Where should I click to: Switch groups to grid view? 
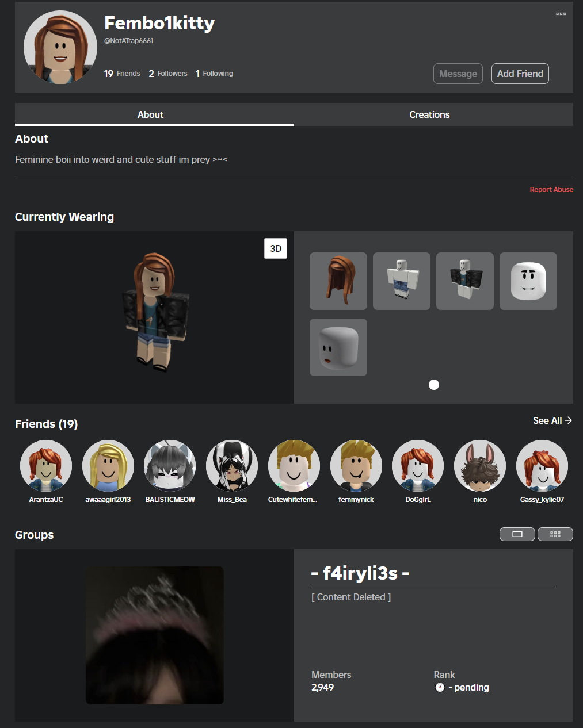coord(555,534)
